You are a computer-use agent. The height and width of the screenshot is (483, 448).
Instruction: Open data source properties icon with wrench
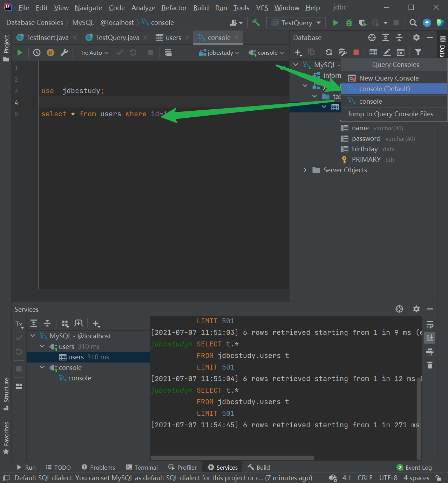point(342,52)
